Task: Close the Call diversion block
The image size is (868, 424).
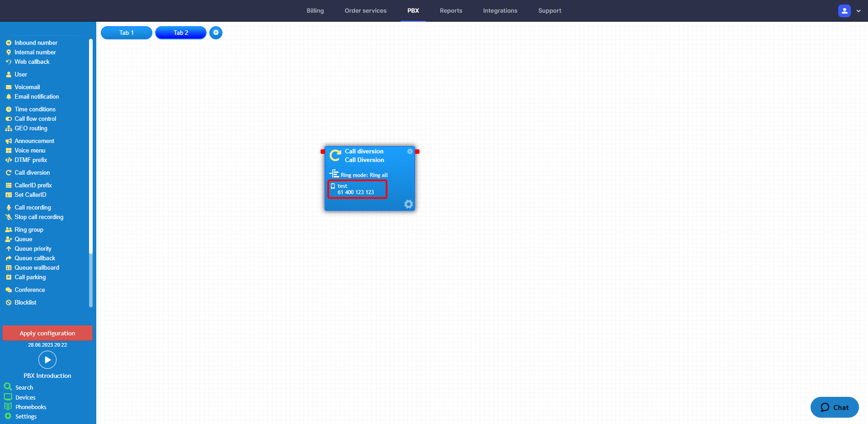Action: click(410, 152)
